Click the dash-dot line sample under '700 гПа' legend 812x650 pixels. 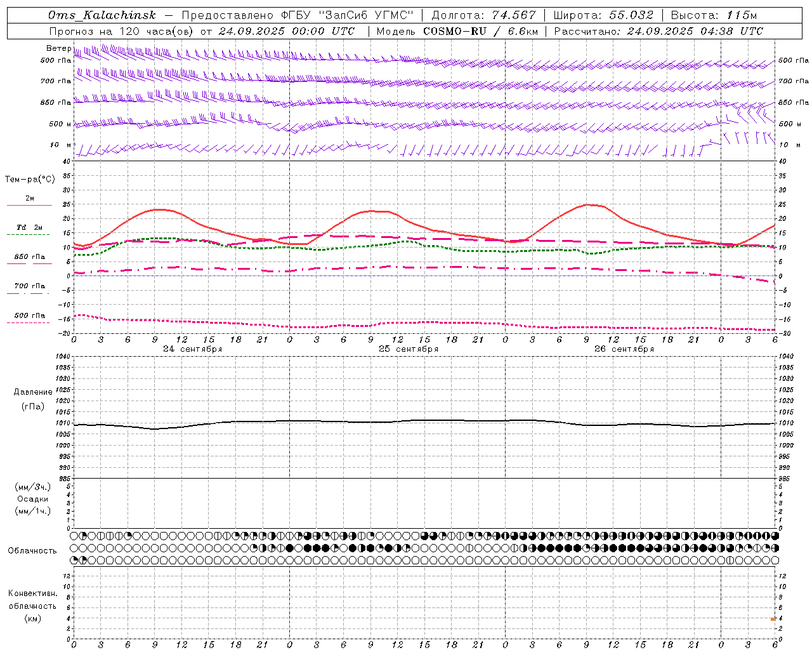[x=28, y=293]
